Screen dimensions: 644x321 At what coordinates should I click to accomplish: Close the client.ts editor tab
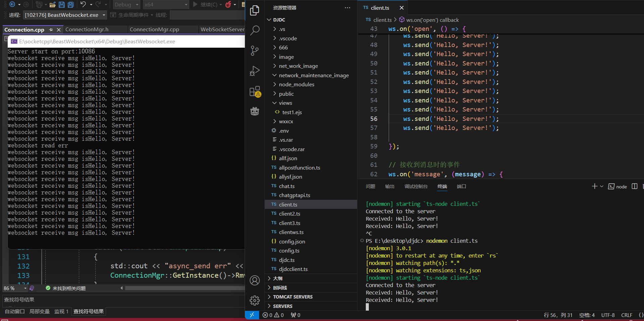402,8
